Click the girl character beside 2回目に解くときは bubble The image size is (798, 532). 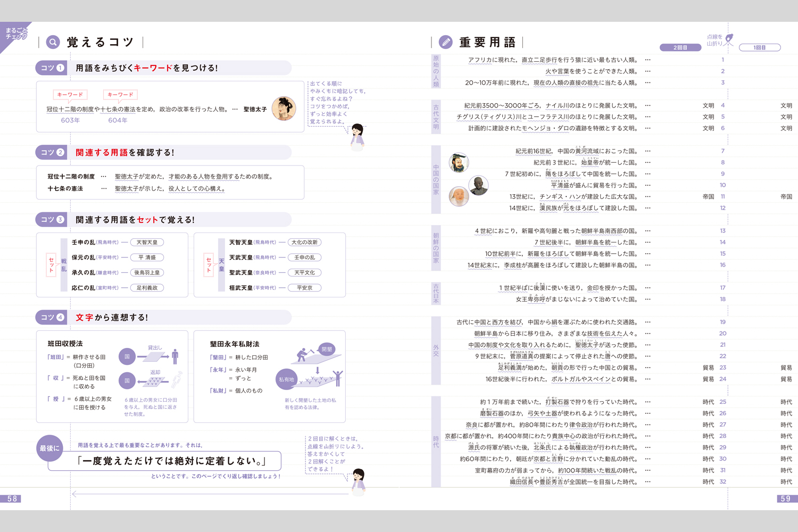[359, 481]
